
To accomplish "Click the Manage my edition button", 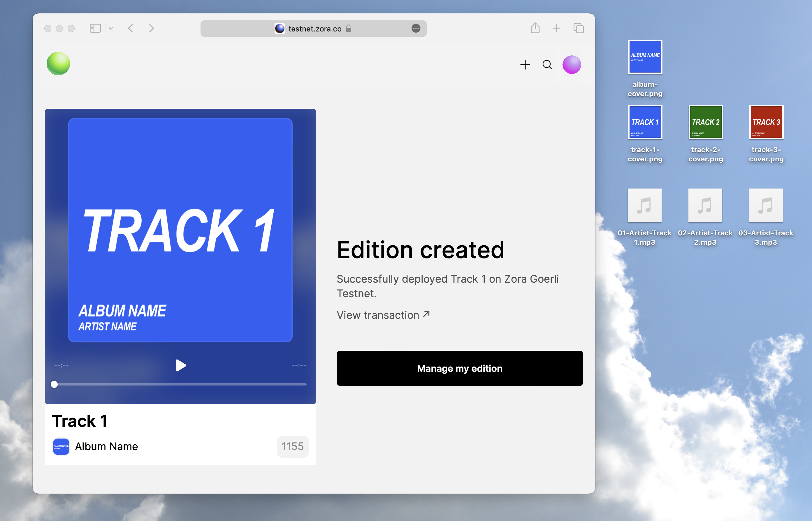I will pos(459,368).
